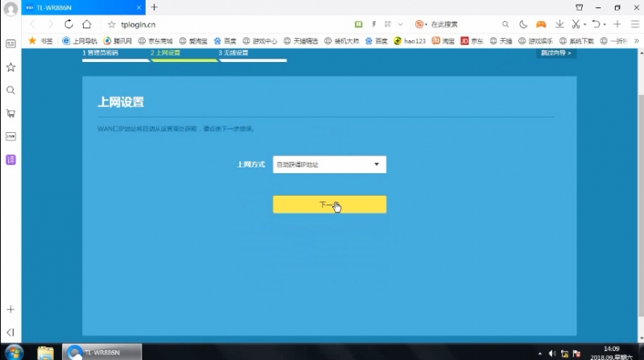644x360 pixels.
Task: Open the file explorer taskbar icon
Action: tap(45, 353)
